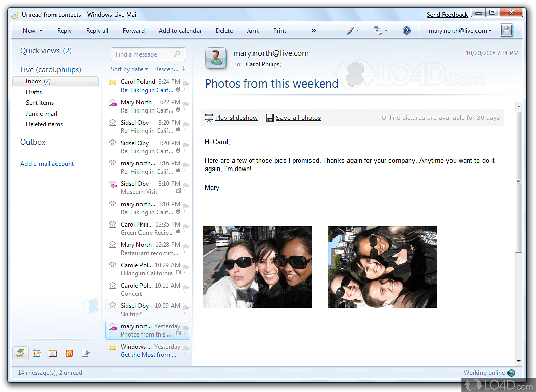
Task: Toggle flag on Sidsel Oby Museum Visit message
Action: tap(186, 187)
